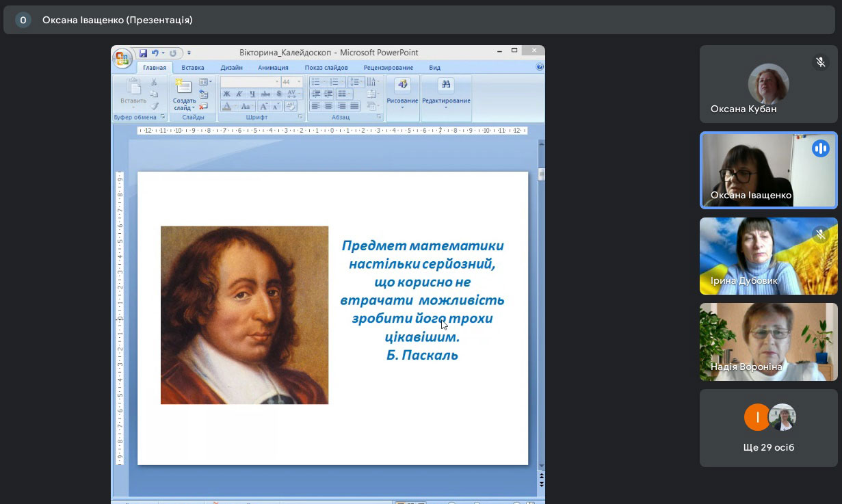Switch to the Рецензирование tab

[389, 68]
